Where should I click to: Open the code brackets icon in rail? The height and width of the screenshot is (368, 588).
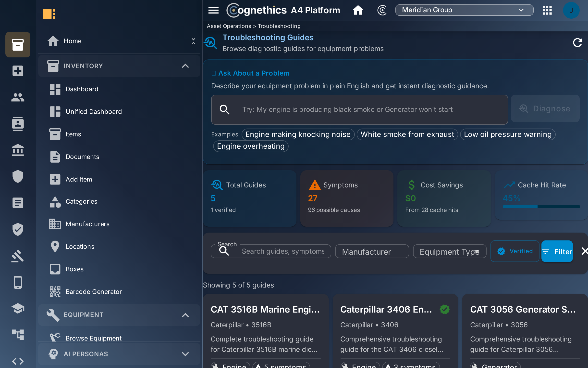pyautogui.click(x=18, y=361)
